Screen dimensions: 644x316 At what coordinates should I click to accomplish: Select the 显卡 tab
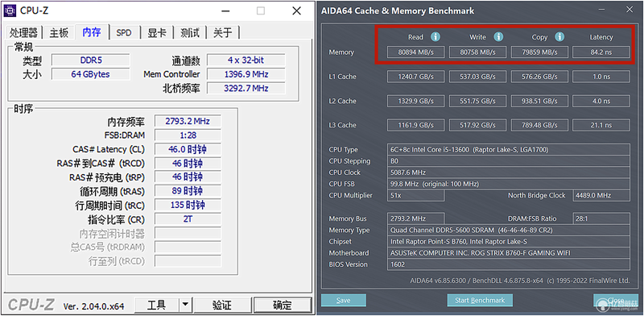tap(157, 33)
